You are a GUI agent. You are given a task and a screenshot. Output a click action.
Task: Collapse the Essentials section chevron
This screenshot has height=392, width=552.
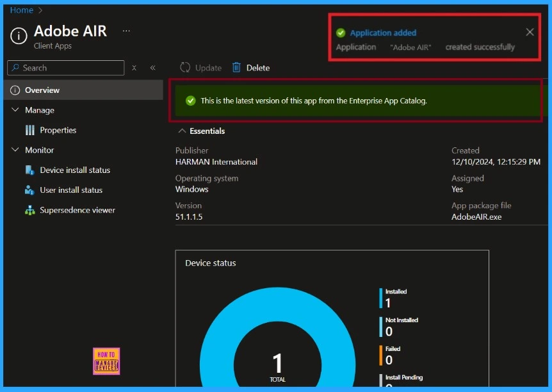point(182,131)
